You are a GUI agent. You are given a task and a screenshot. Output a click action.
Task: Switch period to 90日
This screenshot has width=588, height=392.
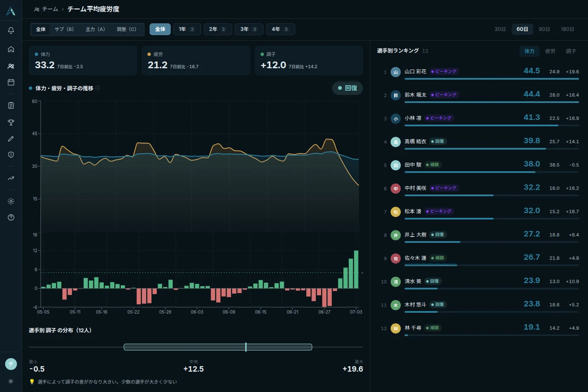[x=544, y=29]
